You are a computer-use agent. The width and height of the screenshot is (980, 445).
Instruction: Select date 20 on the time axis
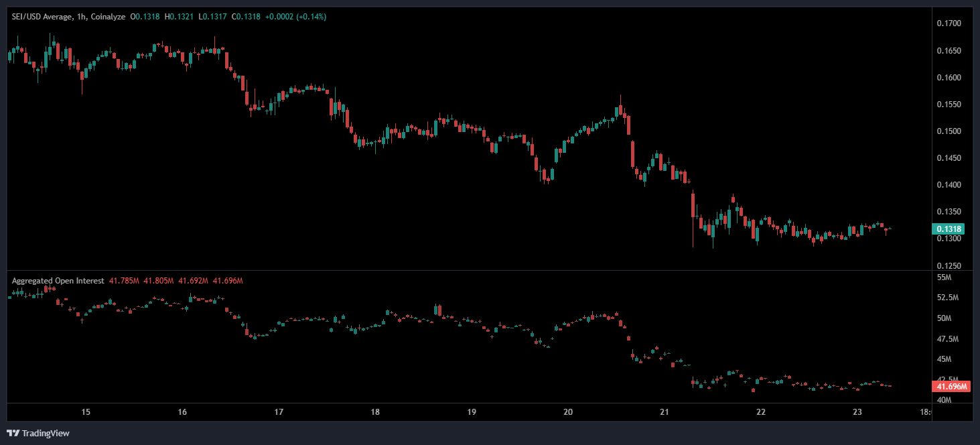[568, 411]
